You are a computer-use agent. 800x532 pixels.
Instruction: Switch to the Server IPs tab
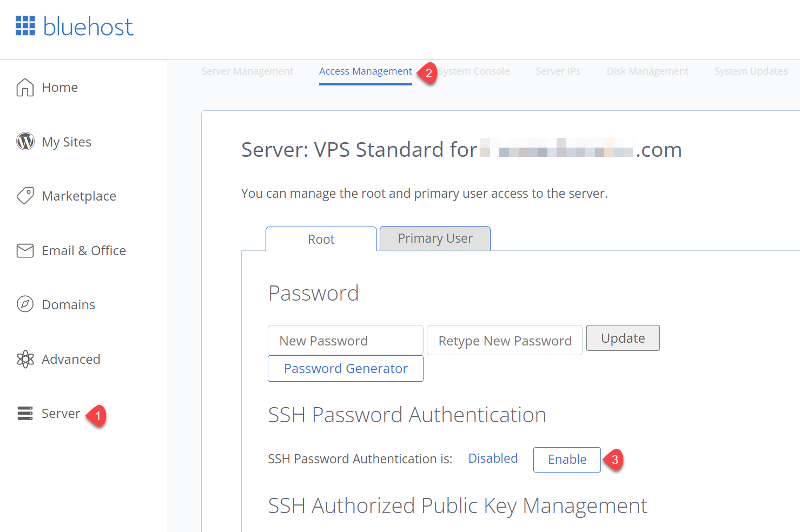click(558, 71)
